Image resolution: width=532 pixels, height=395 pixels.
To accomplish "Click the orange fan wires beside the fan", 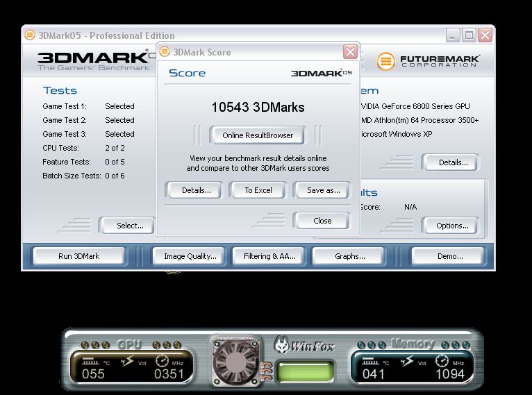I will (267, 371).
